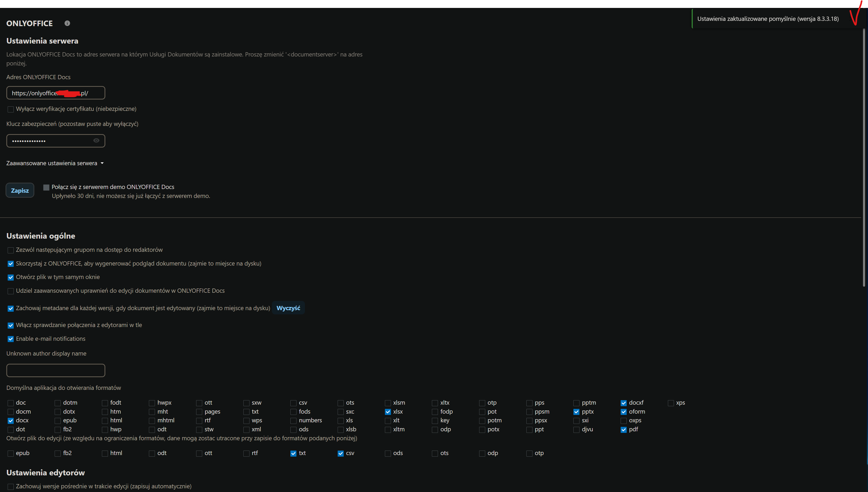Screen dimensions: 868x492
Task: Click the Klucz zabezpieczeń password field
Action: click(x=56, y=141)
